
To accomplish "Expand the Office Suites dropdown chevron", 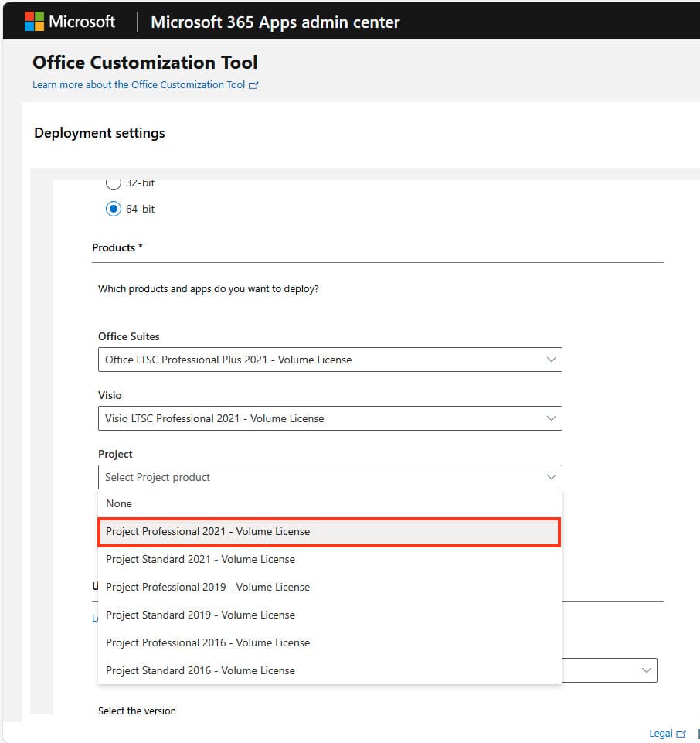I will 551,360.
